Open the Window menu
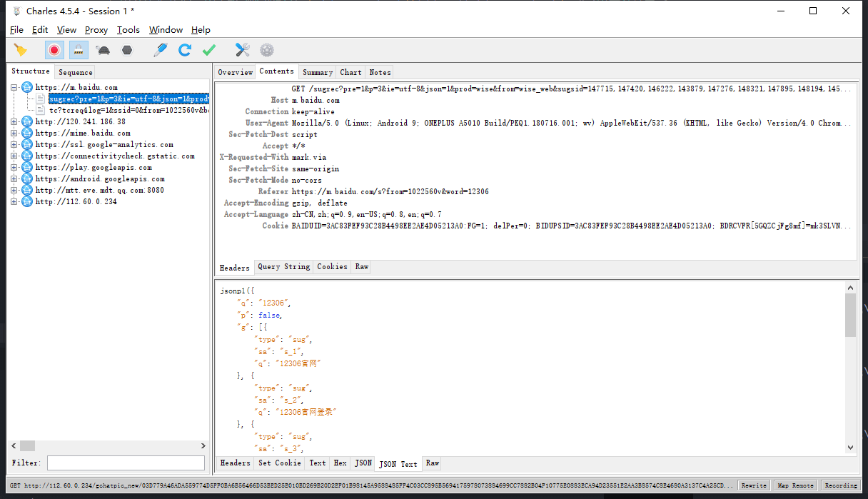 [x=166, y=30]
